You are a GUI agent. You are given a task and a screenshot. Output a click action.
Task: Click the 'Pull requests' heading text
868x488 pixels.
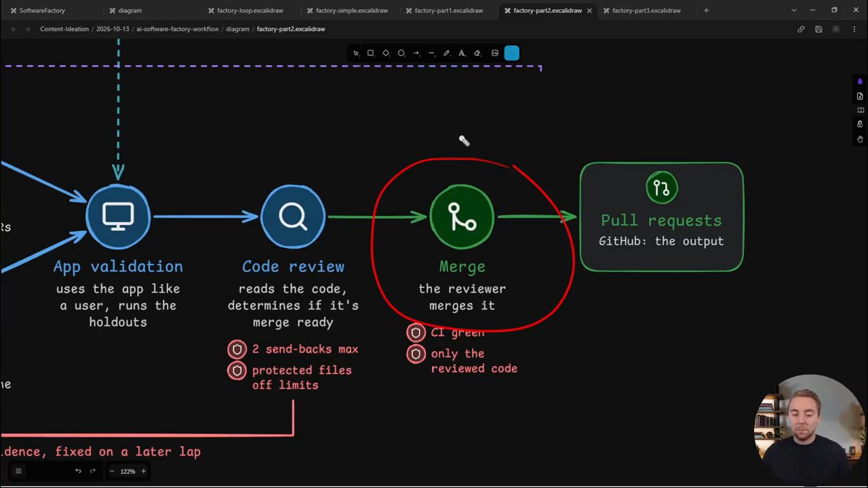coord(661,220)
